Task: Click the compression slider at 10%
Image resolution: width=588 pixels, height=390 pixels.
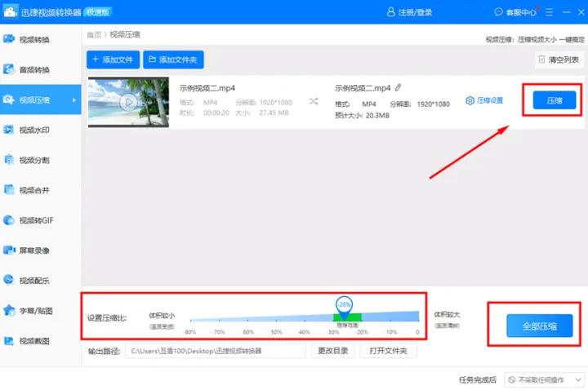Action: coord(390,318)
